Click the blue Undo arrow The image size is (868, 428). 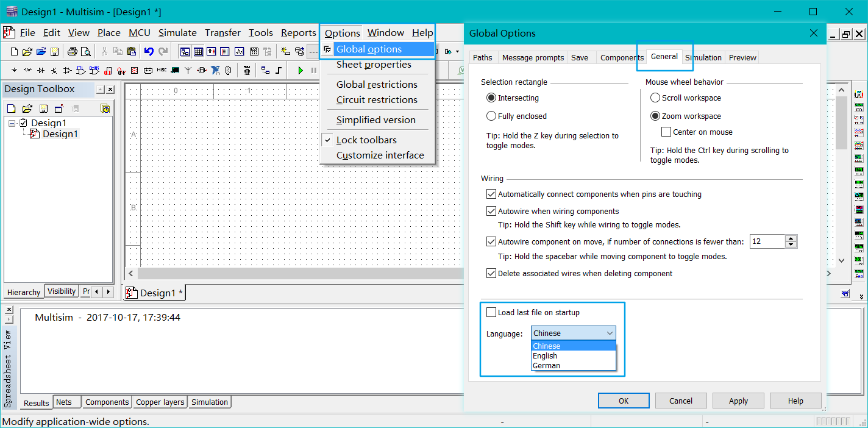click(149, 51)
